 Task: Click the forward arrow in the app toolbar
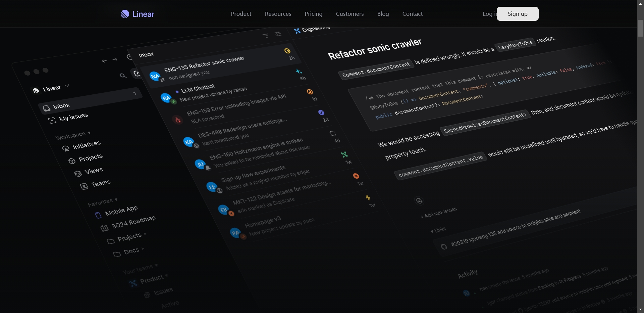115,59
